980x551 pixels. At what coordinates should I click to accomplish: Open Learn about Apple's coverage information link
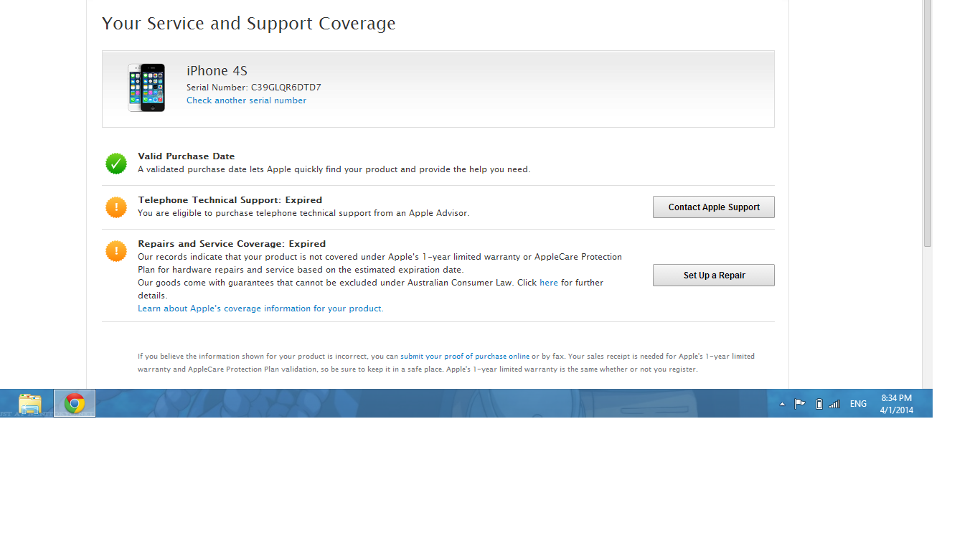[x=260, y=309]
